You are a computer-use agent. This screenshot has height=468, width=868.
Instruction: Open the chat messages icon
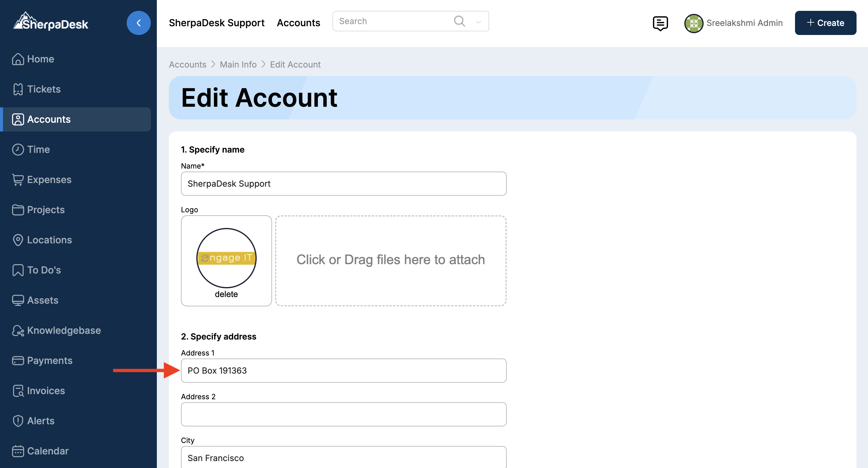(660, 23)
